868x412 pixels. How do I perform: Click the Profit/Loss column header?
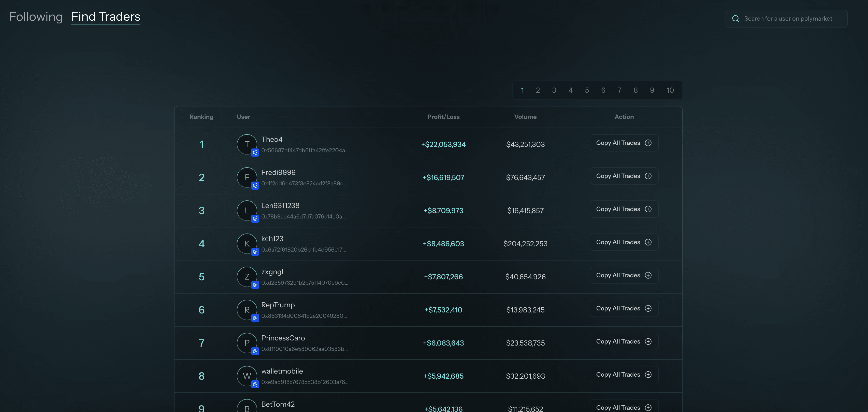coord(443,117)
